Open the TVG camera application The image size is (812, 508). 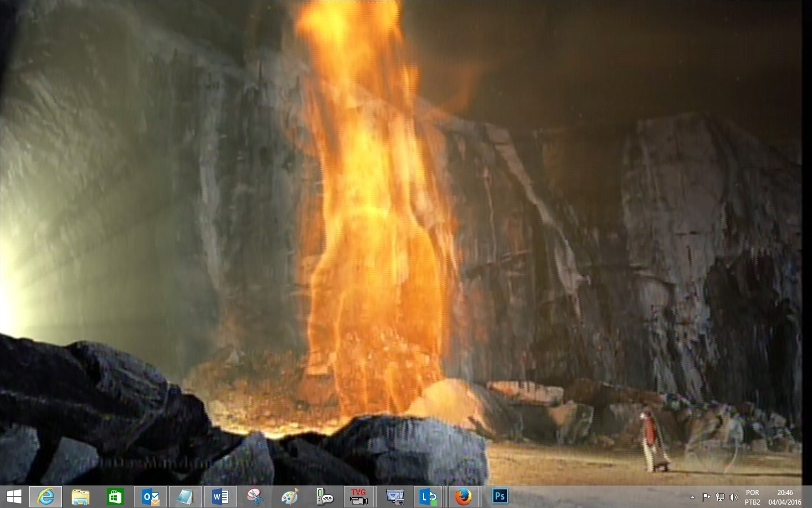[359, 497]
